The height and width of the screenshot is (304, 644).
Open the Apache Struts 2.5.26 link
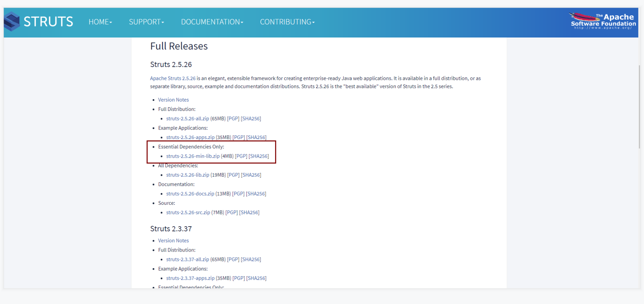pos(173,78)
